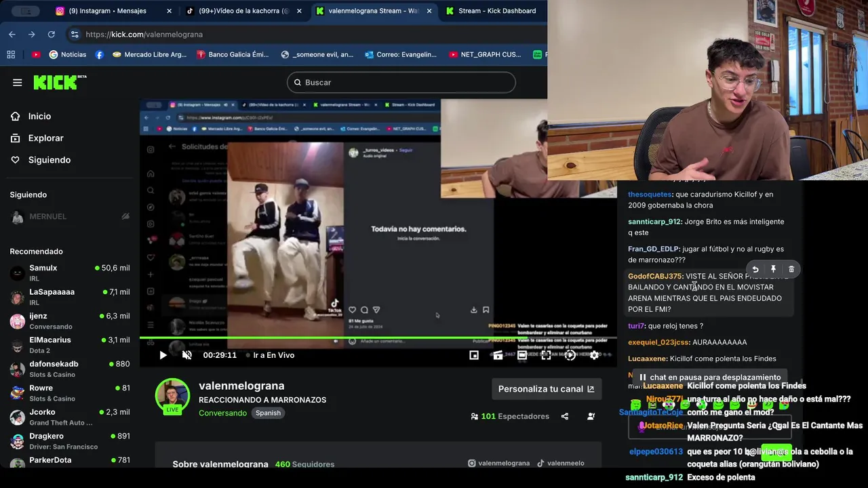Click the Spanish language tag
The width and height of the screenshot is (868, 488).
pos(268,413)
